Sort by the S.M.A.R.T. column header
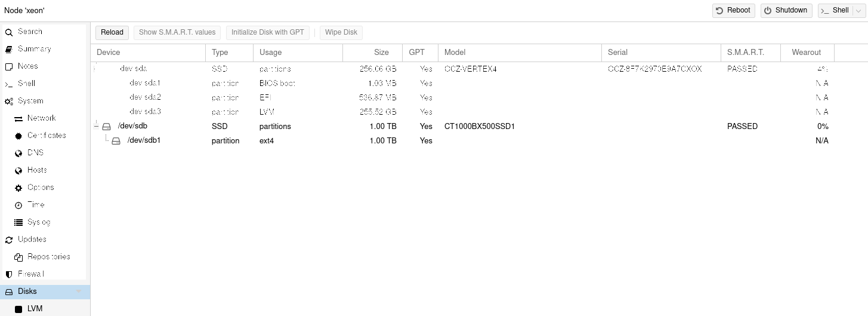This screenshot has width=868, height=316. tap(751, 53)
